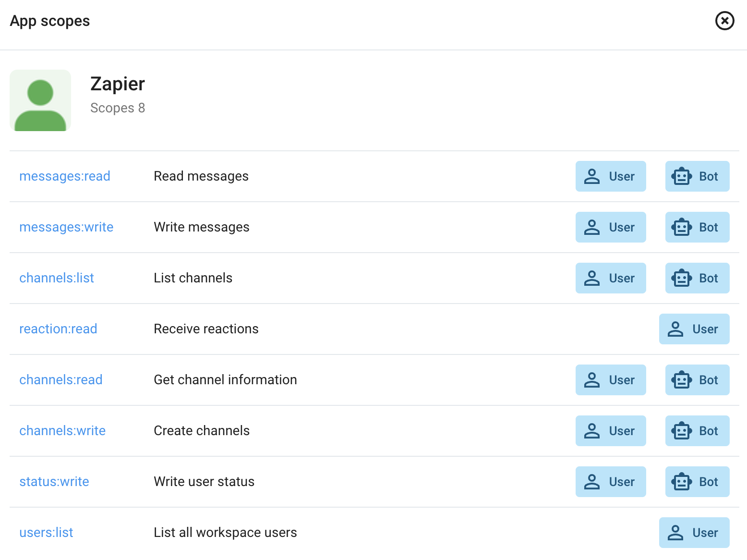Select User badge in status:write row
This screenshot has height=560, width=747.
[x=611, y=482]
